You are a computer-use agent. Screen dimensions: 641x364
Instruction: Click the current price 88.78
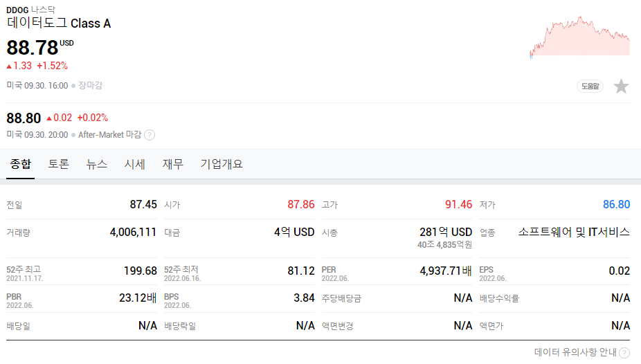33,47
